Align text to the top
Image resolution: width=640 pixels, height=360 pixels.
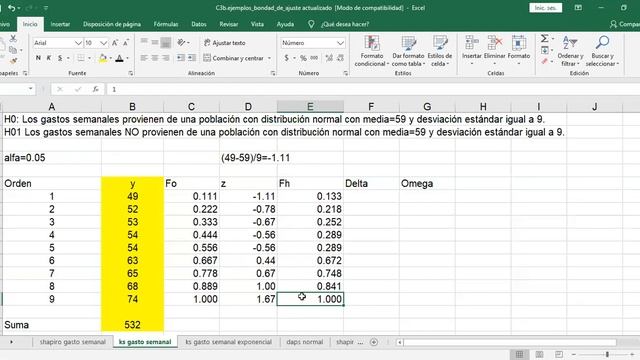[144, 42]
